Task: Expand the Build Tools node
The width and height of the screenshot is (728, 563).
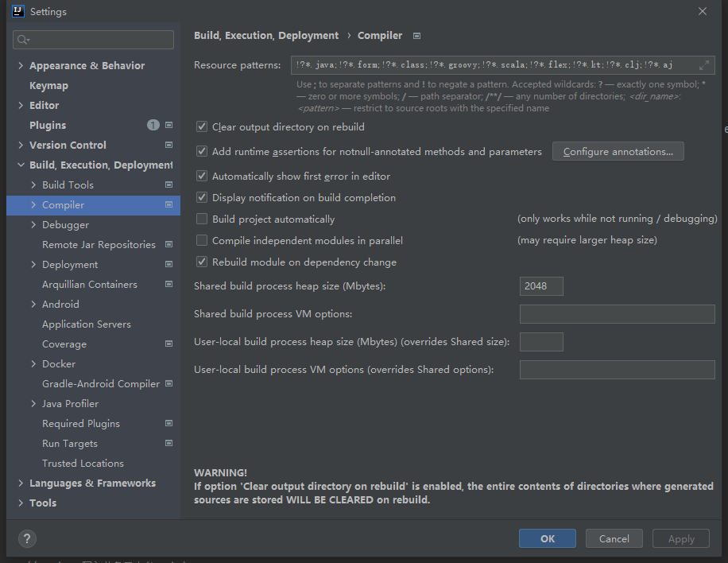Action: [33, 184]
